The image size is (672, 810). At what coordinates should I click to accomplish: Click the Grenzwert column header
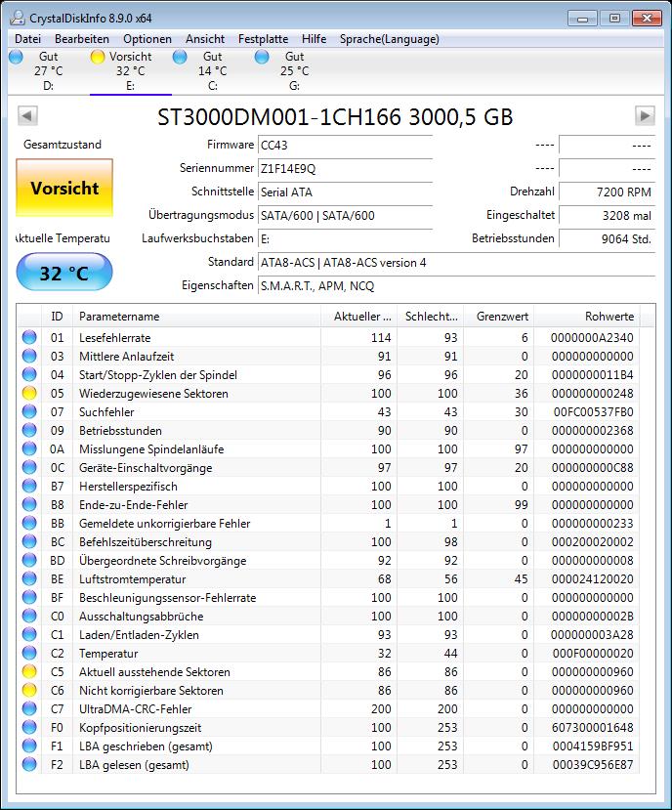(x=499, y=317)
